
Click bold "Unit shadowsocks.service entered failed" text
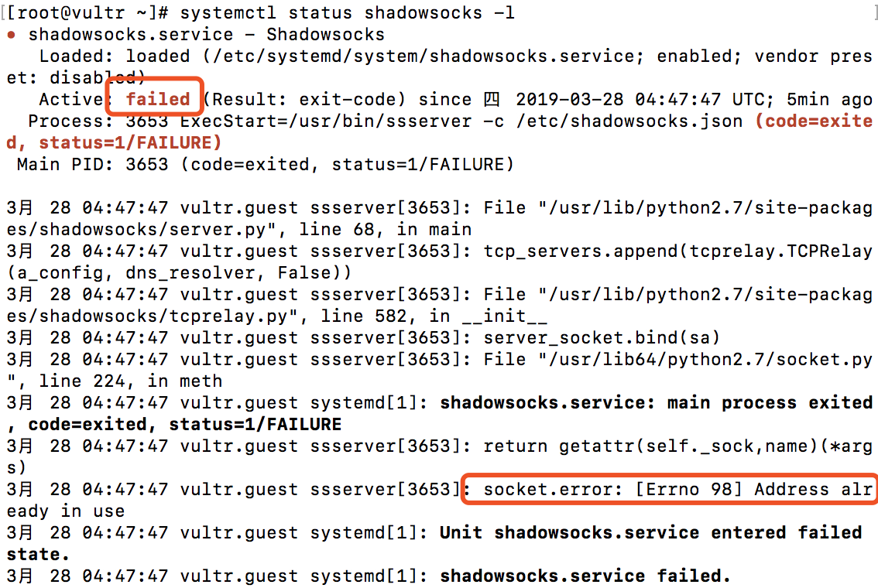(650, 532)
